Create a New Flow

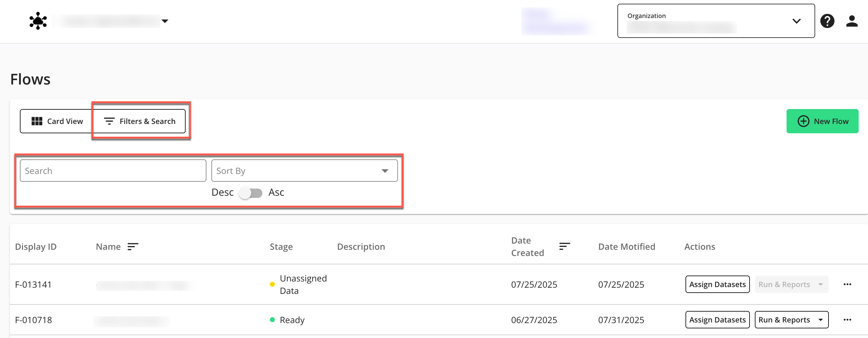click(822, 121)
